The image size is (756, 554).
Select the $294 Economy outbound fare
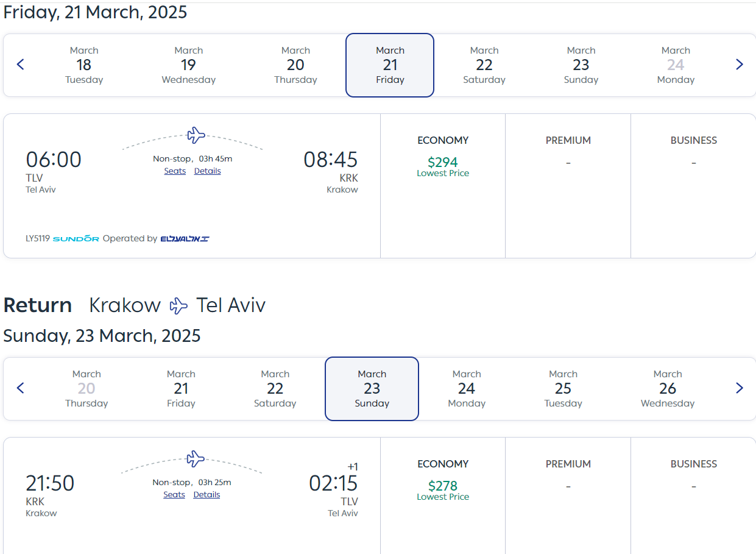pyautogui.click(x=443, y=163)
